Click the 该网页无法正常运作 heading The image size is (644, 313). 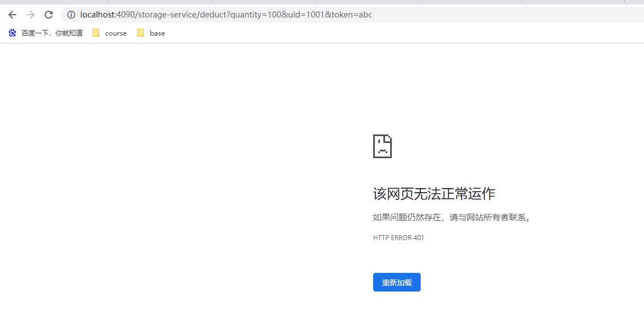(x=434, y=194)
